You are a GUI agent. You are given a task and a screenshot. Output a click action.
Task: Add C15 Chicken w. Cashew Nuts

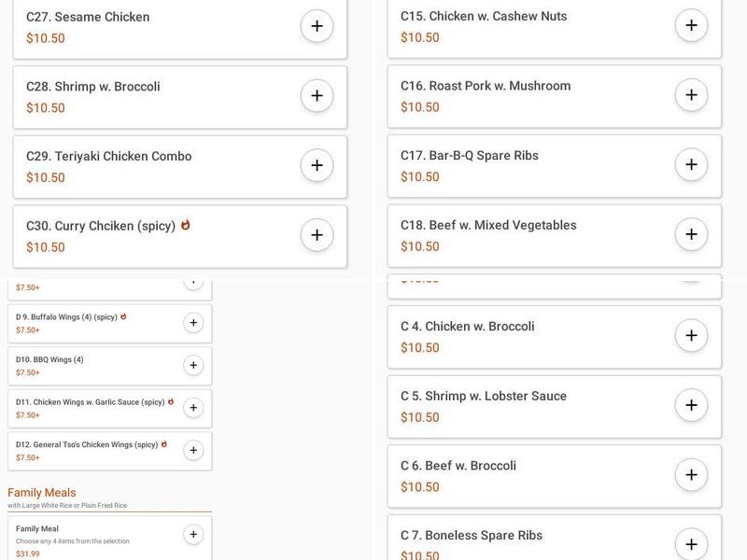pos(691,25)
